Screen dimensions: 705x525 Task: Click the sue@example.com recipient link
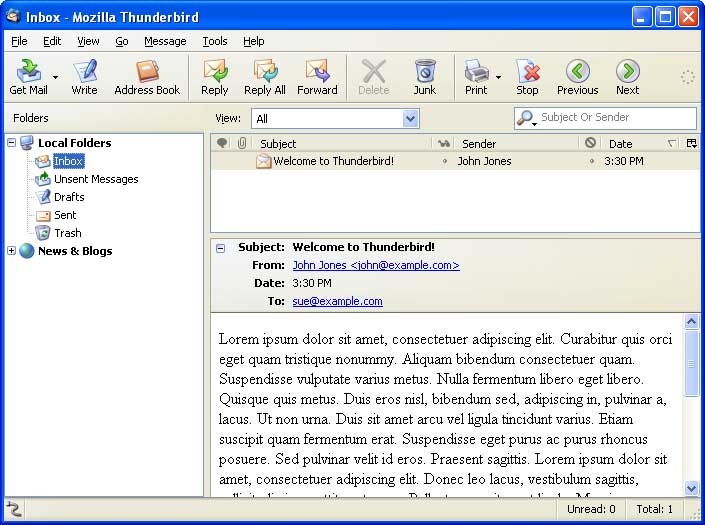click(337, 301)
